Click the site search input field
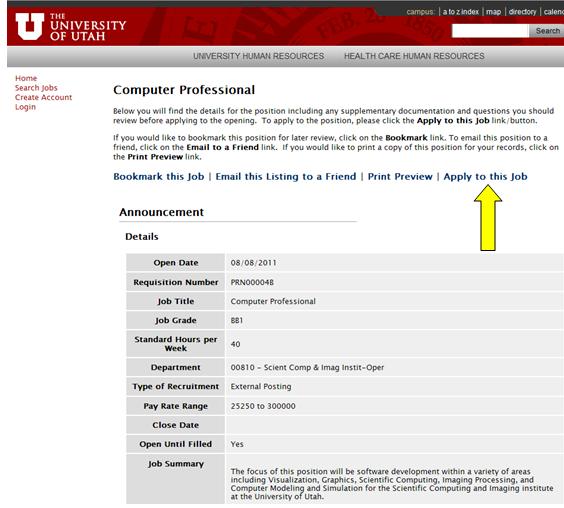The image size is (564, 508). coord(490,31)
